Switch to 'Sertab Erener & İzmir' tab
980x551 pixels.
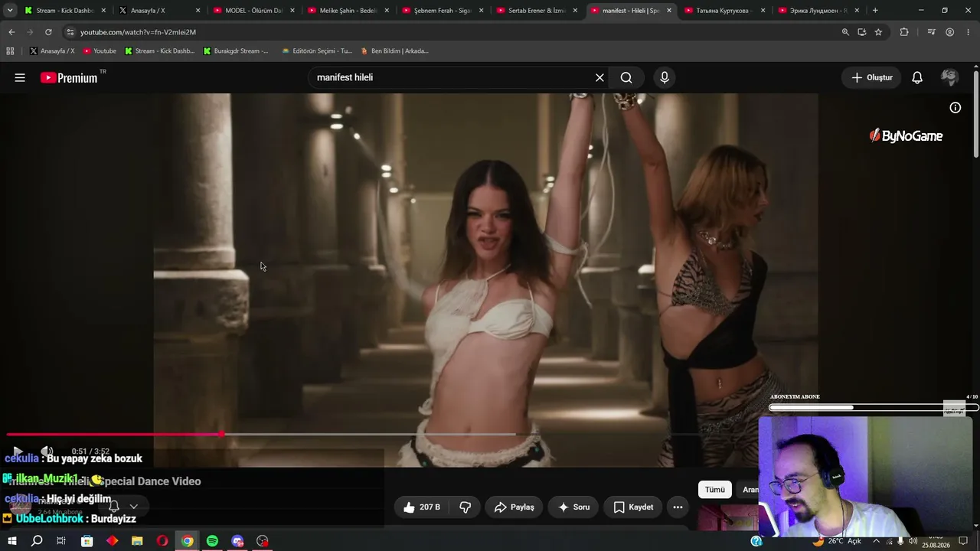point(537,11)
